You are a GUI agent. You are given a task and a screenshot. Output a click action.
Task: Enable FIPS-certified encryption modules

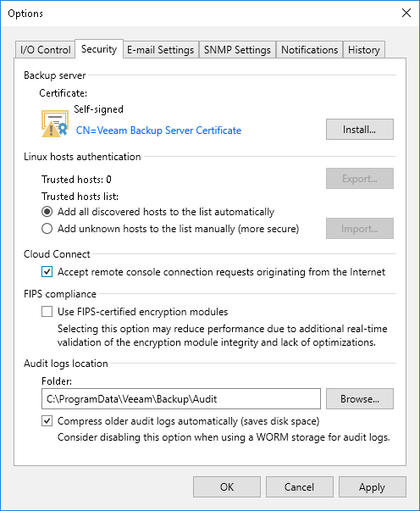pyautogui.click(x=47, y=312)
